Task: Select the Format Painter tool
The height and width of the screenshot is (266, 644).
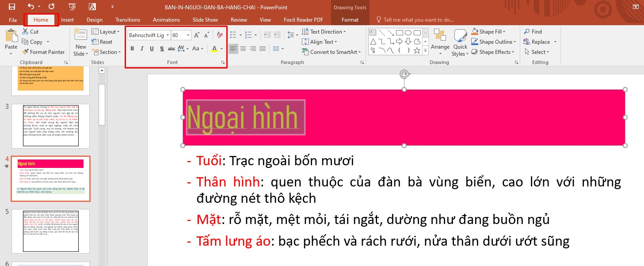Action: [x=43, y=52]
